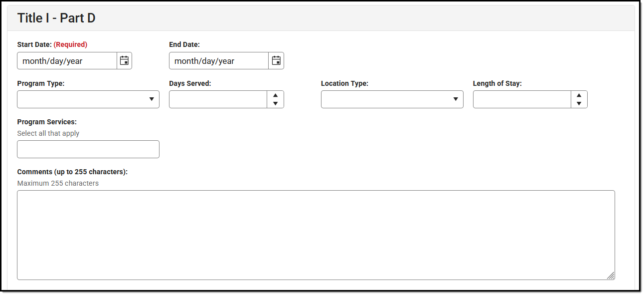
Task: Open the Program Type dropdown
Action: (x=88, y=99)
